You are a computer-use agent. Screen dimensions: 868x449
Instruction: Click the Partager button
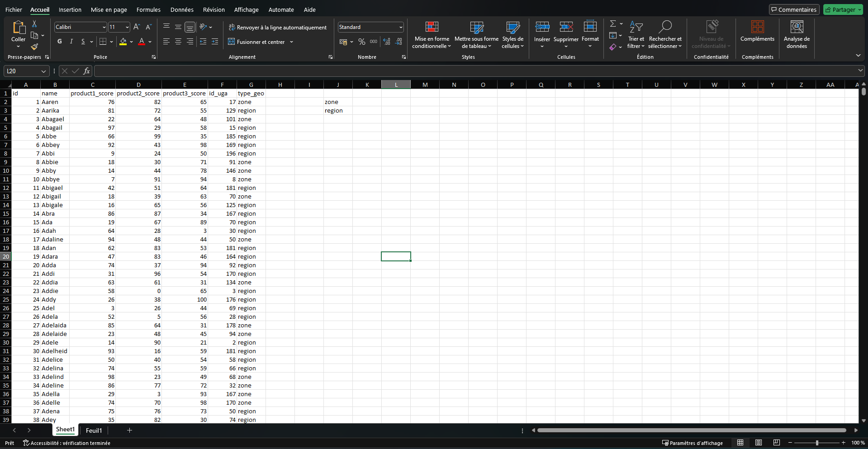click(x=843, y=9)
